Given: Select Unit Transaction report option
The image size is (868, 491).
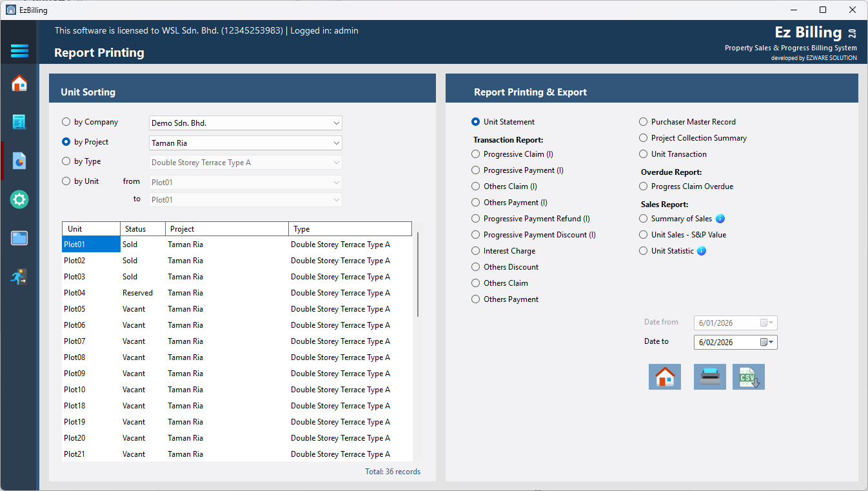Looking at the screenshot, I should pyautogui.click(x=673, y=154).
